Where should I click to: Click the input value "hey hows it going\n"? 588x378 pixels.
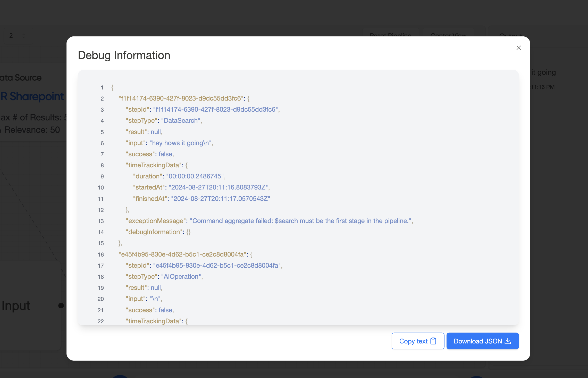[x=180, y=143]
